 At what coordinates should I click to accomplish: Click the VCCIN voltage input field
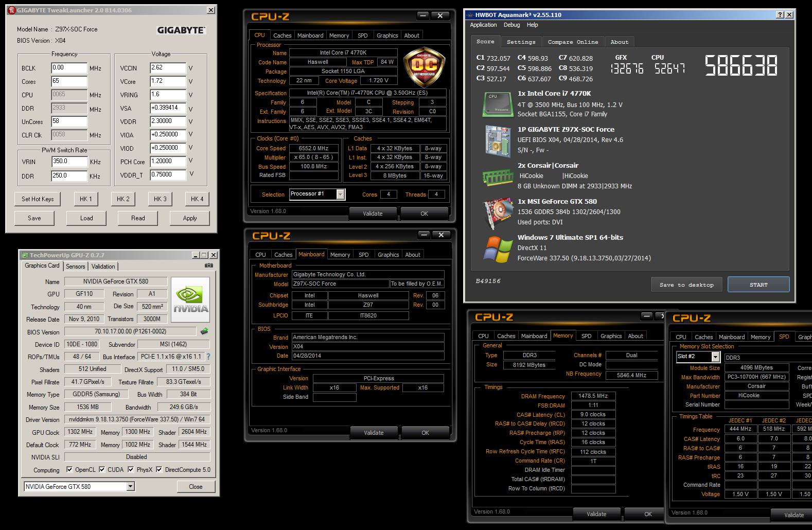[168, 68]
